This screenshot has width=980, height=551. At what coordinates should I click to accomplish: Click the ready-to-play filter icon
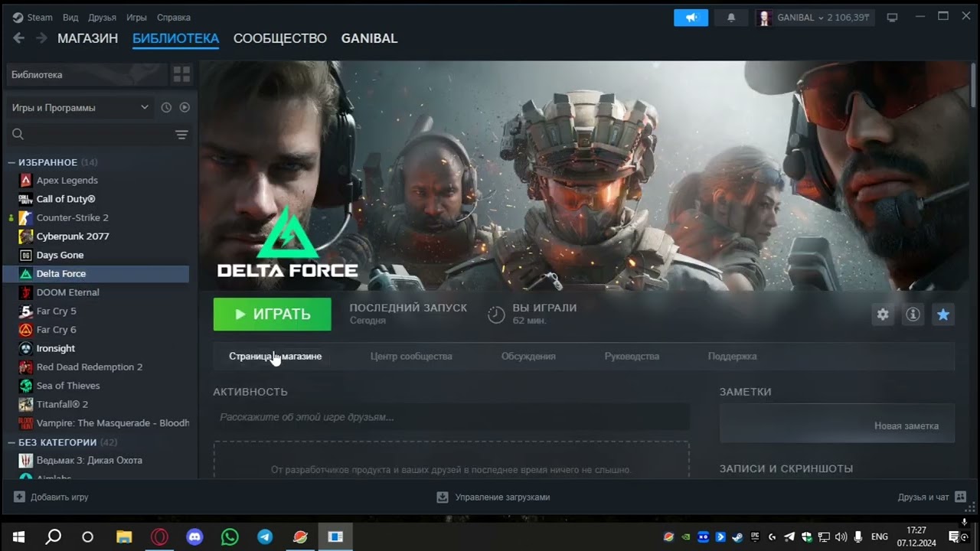(x=185, y=108)
